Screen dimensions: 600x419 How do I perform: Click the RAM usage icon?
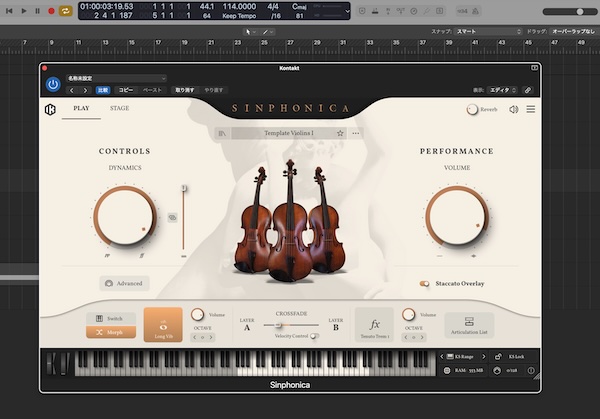tap(447, 370)
